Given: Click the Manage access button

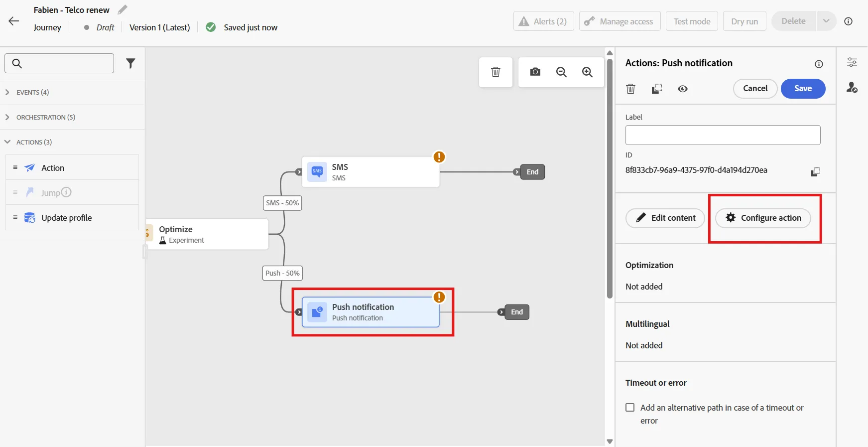Looking at the screenshot, I should click(x=620, y=21).
